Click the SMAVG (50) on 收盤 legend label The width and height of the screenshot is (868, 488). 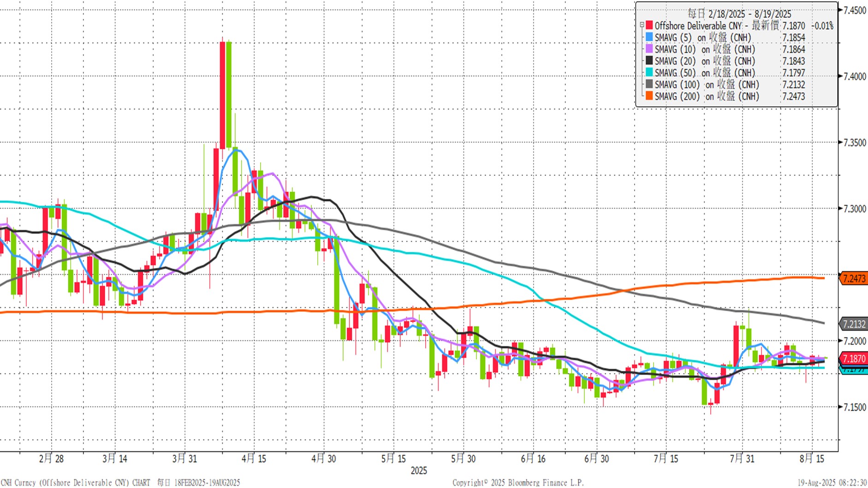click(705, 73)
